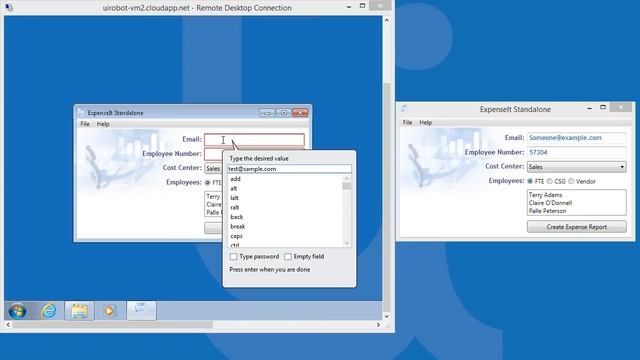Open File Explorer folder icon in remote taskbar
The height and width of the screenshot is (360, 640).
[79, 311]
